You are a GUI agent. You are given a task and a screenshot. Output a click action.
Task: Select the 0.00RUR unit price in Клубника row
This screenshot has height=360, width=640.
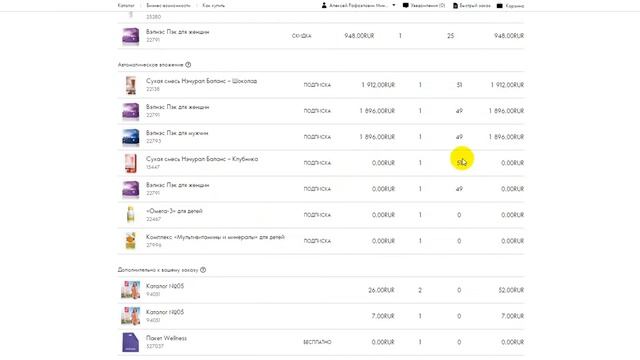click(x=383, y=163)
